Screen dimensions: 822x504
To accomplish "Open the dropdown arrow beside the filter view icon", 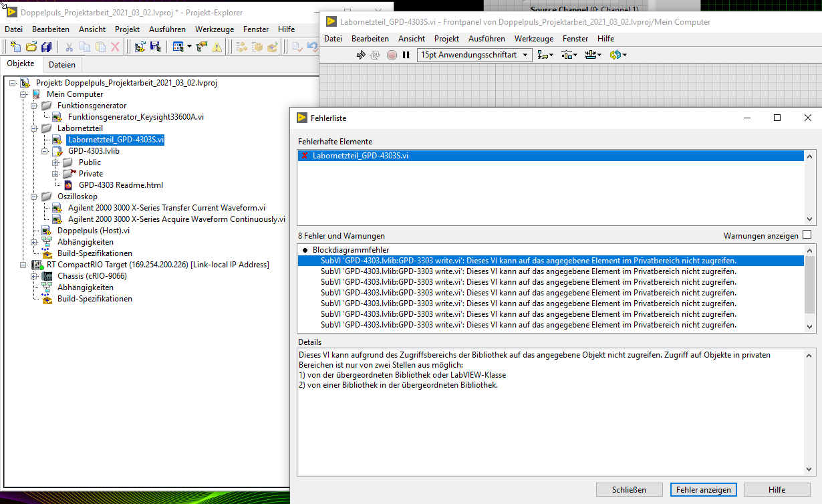I will coord(189,47).
